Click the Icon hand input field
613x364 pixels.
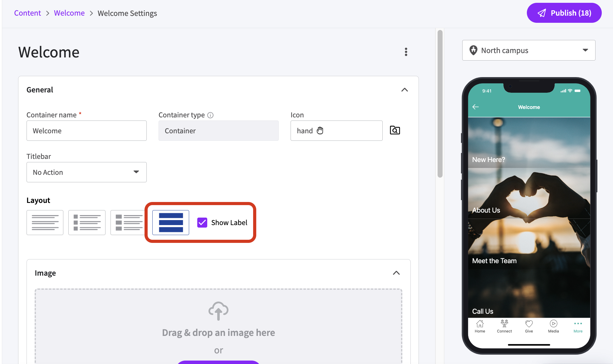[336, 131]
